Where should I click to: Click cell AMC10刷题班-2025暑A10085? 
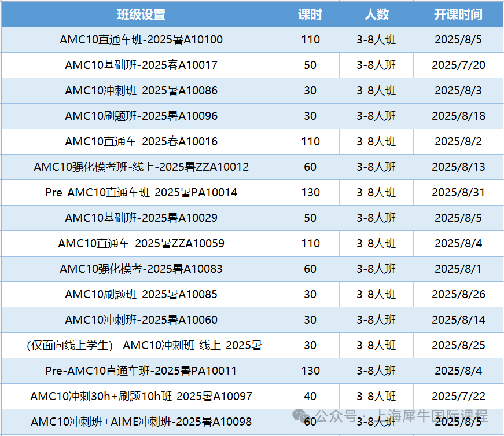click(141, 294)
